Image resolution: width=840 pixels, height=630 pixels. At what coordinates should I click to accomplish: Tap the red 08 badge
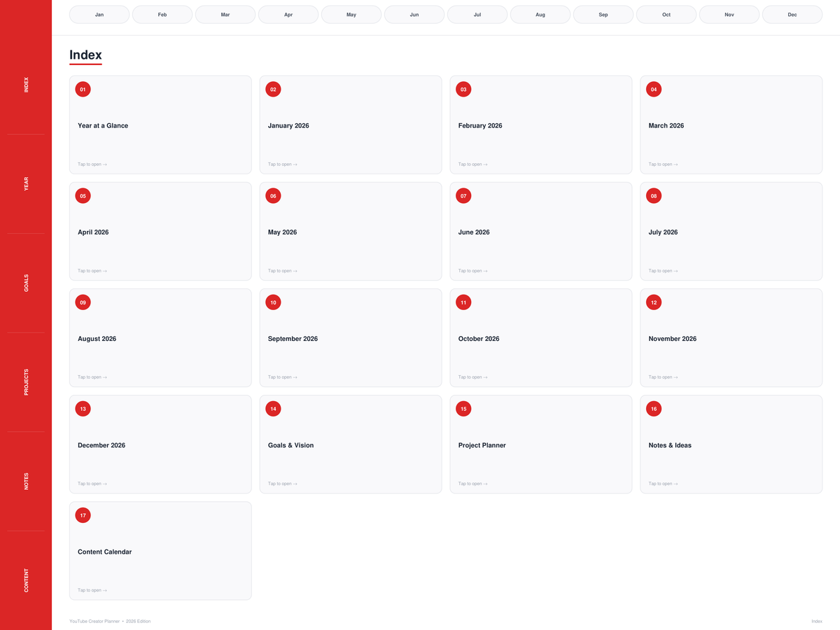(654, 196)
